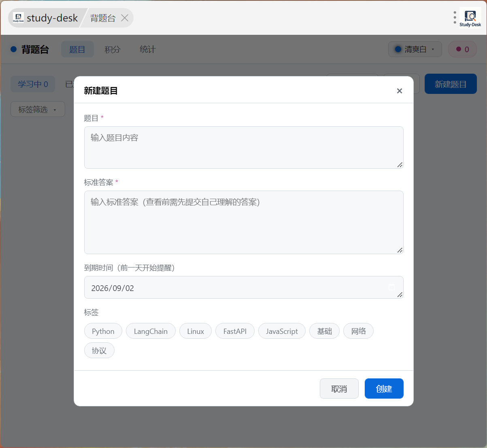Viewport: 487px width, 448px height.
Task: Open the 清爽白 theme dropdown
Action: click(415, 49)
